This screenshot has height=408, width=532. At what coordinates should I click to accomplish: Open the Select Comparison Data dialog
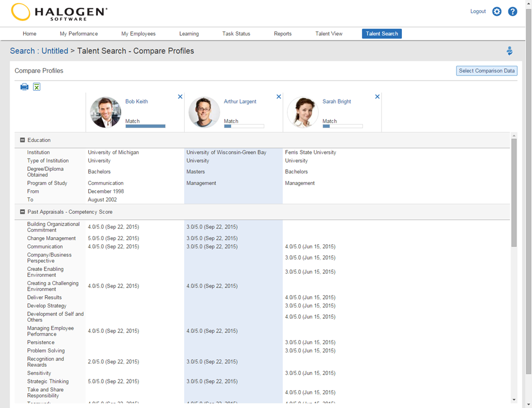486,70
